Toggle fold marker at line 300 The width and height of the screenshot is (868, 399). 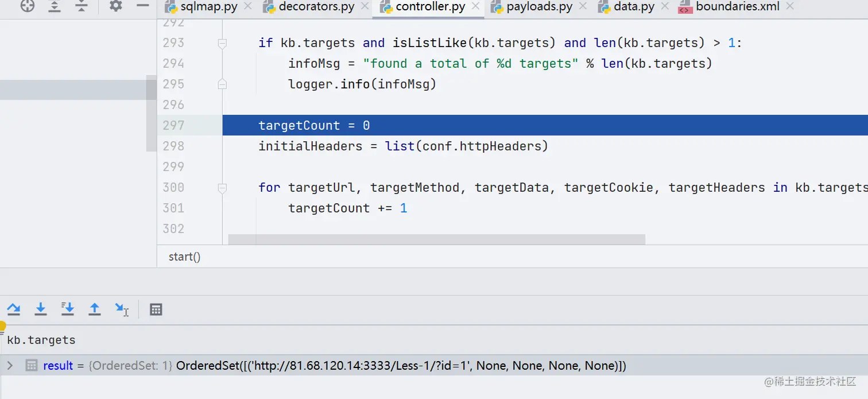pyautogui.click(x=222, y=188)
